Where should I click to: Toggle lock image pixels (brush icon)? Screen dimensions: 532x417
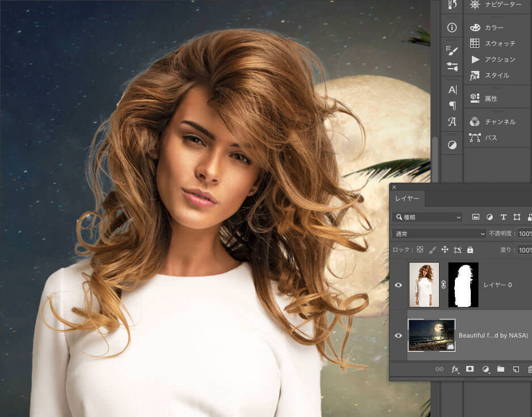point(432,250)
